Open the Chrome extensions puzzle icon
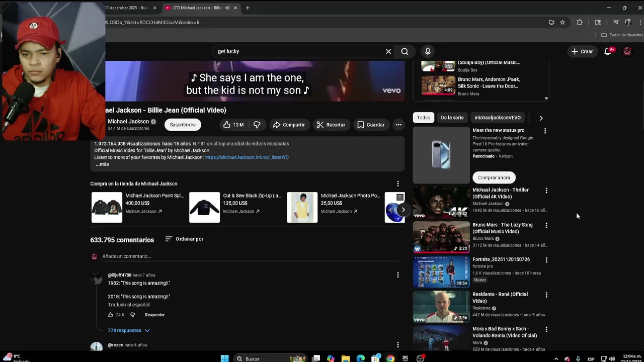 (x=580, y=22)
